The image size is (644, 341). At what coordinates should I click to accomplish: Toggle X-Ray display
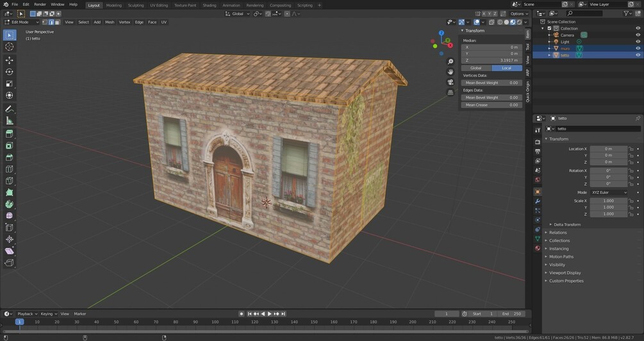point(491,22)
